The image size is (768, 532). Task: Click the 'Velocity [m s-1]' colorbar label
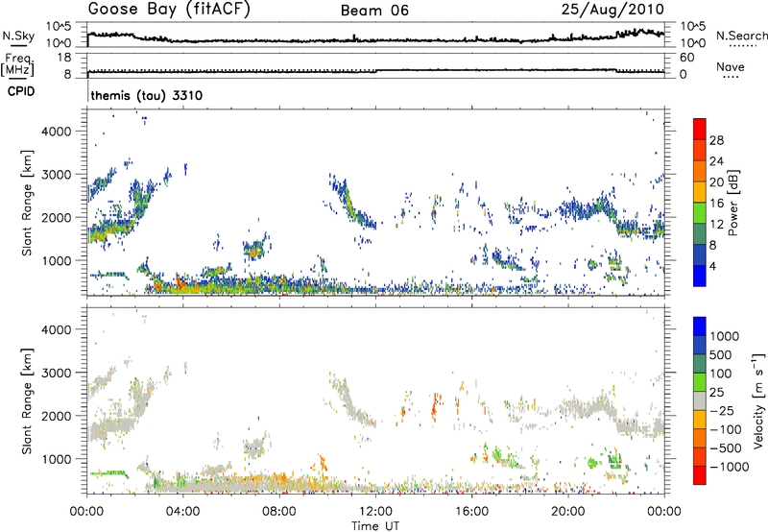point(758,400)
